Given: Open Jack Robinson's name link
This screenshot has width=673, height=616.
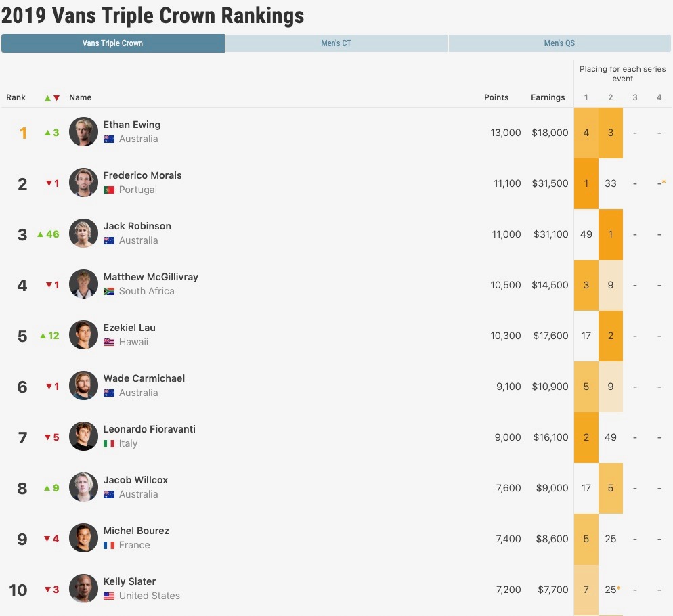Looking at the screenshot, I should point(137,226).
